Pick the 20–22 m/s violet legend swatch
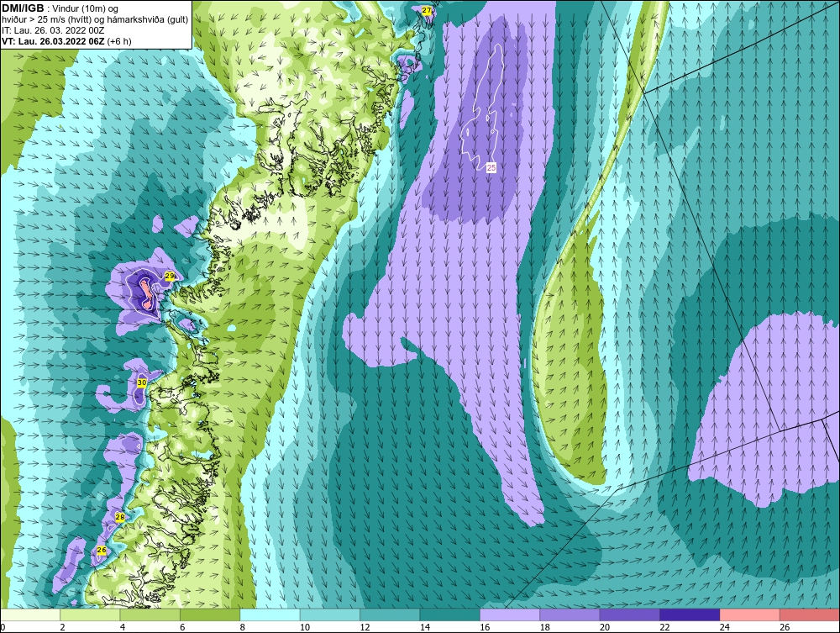Image resolution: width=840 pixels, height=633 pixels. pos(630,615)
